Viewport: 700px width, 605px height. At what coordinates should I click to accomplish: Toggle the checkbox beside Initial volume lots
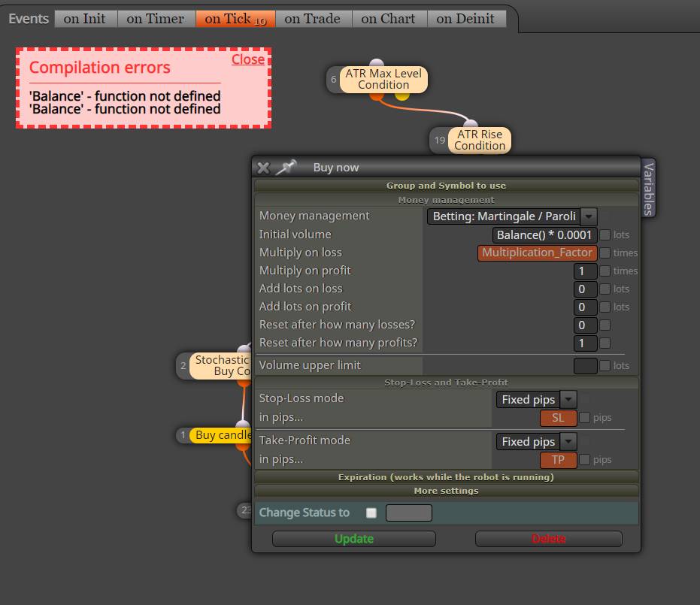[605, 235]
